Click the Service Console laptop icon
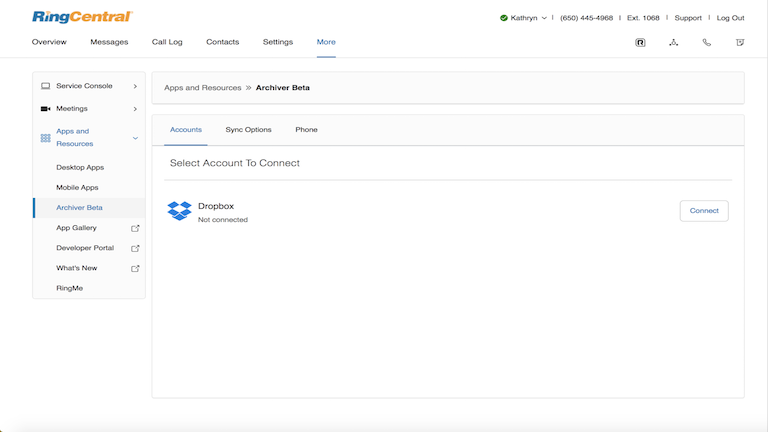This screenshot has width=768, height=432. click(45, 86)
